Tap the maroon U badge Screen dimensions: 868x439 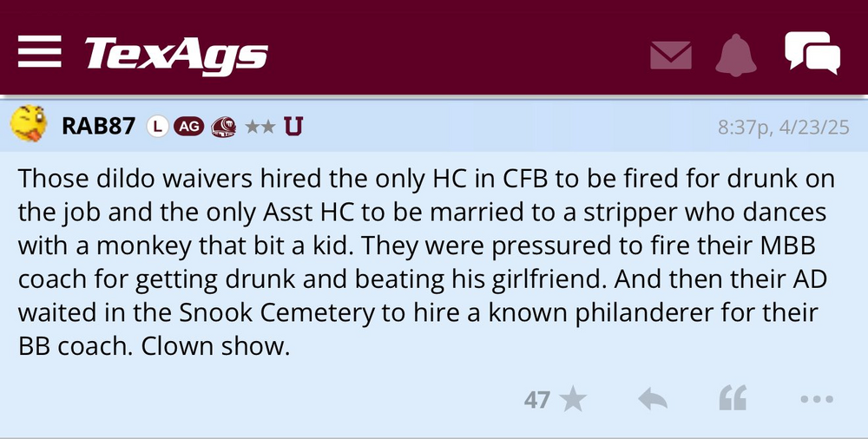click(x=293, y=127)
